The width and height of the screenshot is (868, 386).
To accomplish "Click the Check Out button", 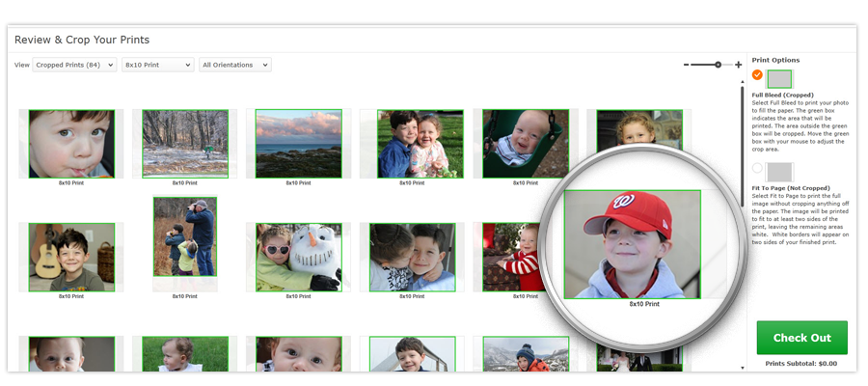I will (802, 338).
